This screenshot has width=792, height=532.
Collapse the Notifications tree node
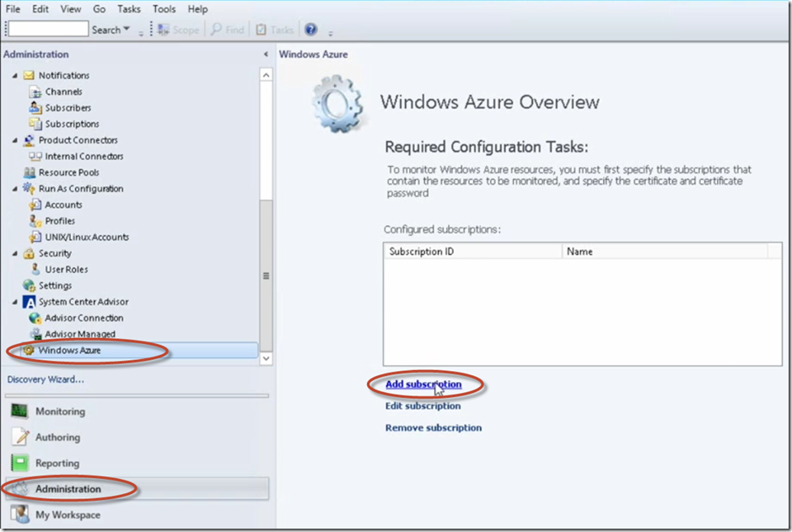pyautogui.click(x=14, y=76)
